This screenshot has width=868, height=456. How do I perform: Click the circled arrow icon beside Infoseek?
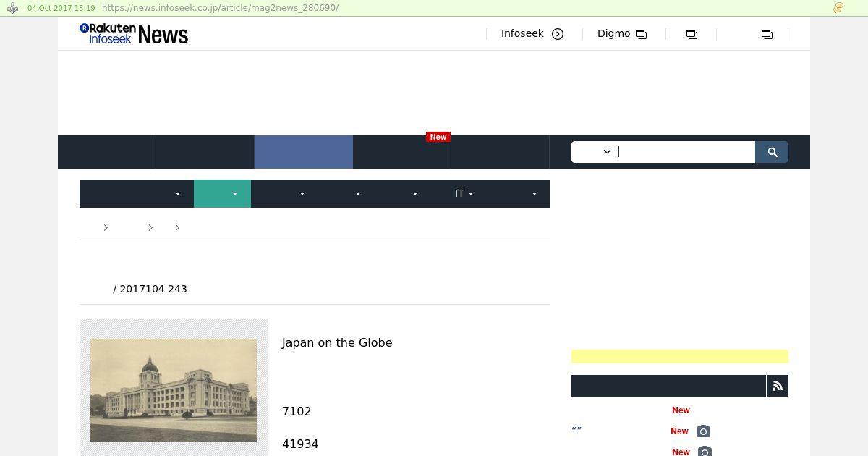(x=558, y=34)
